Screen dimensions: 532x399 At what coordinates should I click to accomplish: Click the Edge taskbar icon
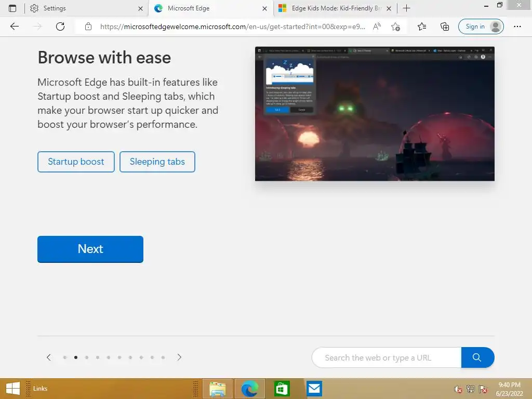pyautogui.click(x=250, y=389)
